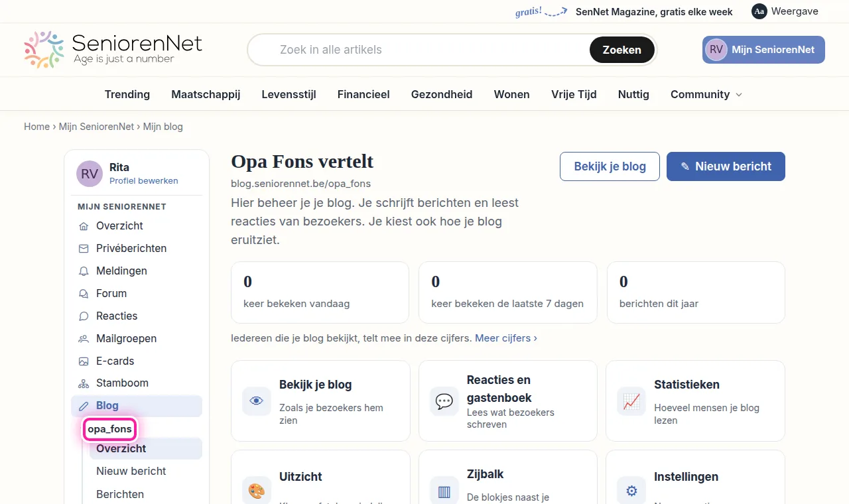Click the blog.seniorennet.be/opa_fons address text
The width and height of the screenshot is (849, 504).
click(x=300, y=184)
